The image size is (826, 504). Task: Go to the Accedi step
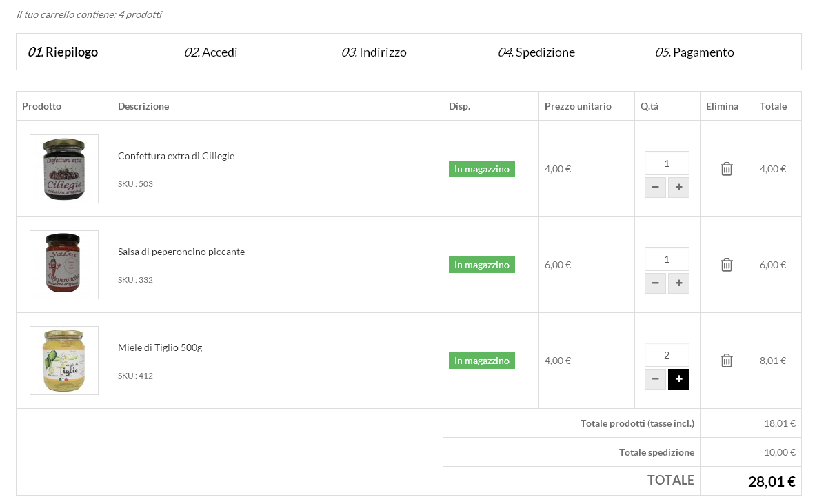[x=211, y=52]
